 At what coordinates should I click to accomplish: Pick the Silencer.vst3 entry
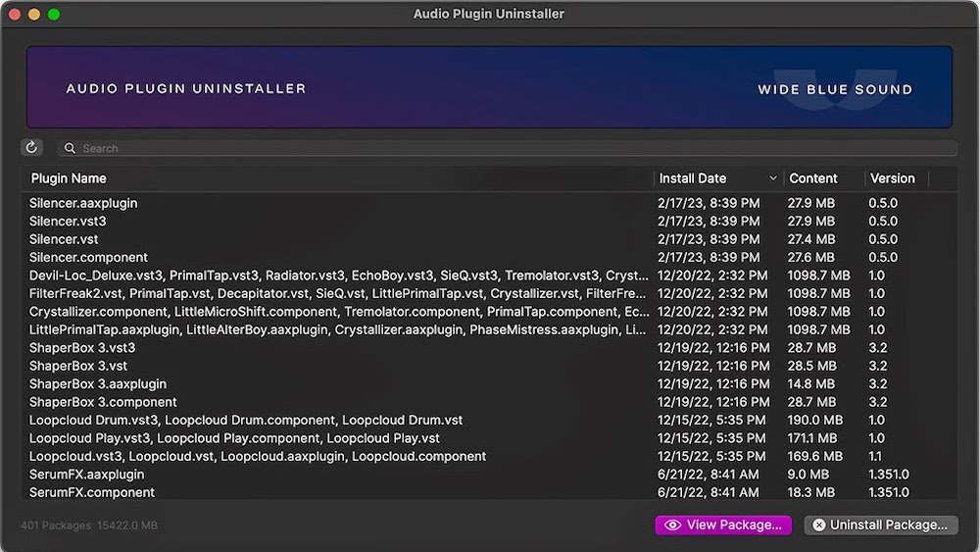pos(68,222)
